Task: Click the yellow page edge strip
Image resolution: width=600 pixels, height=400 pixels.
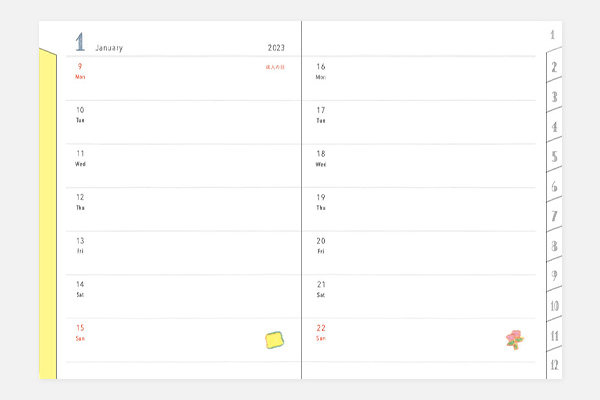Action: (x=48, y=215)
